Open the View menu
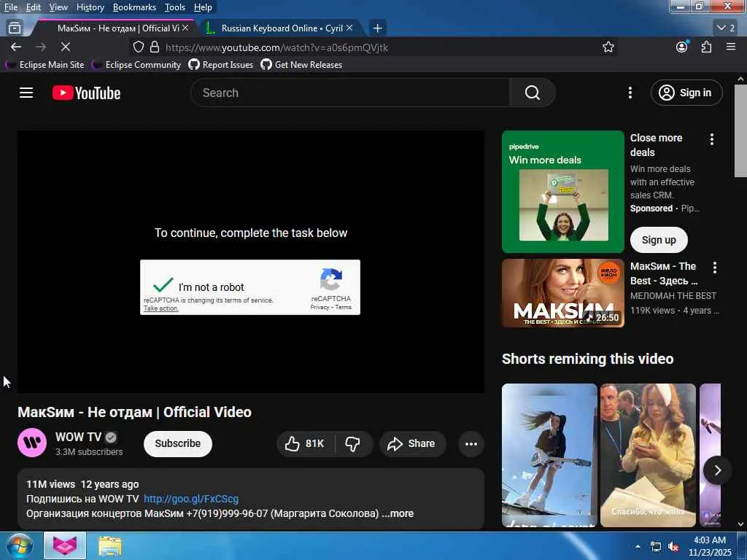 58,7
